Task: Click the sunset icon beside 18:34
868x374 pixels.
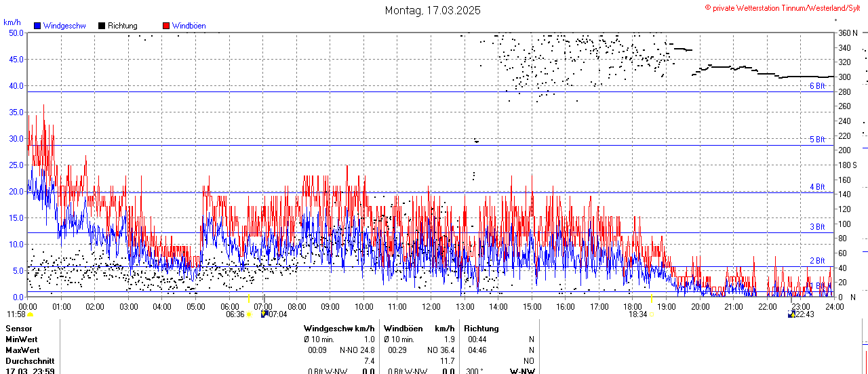Action: point(651,314)
